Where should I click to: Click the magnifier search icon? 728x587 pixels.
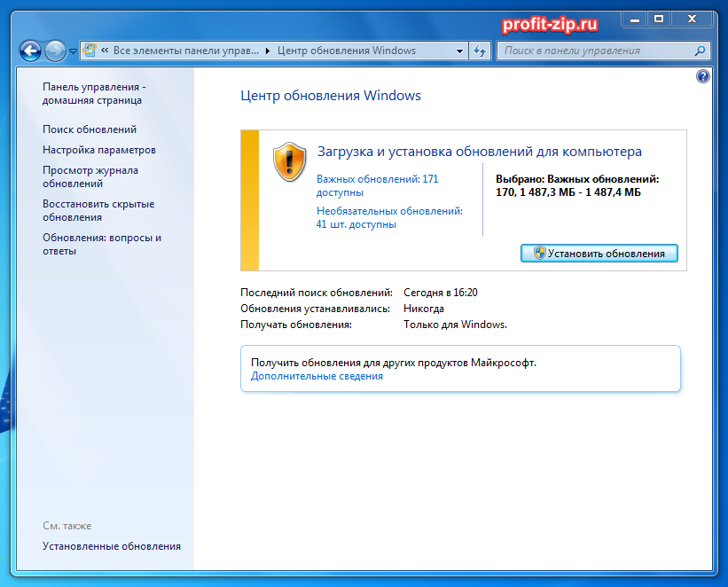[x=700, y=51]
